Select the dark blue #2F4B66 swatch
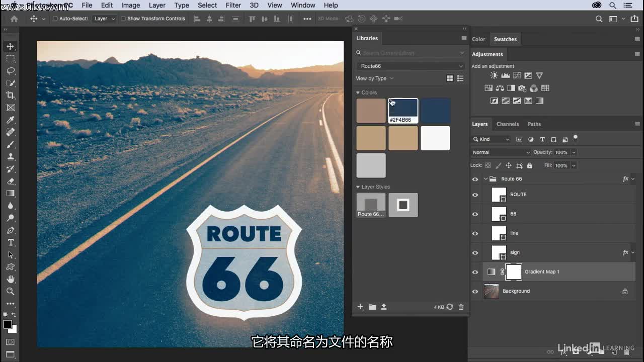 [x=403, y=111]
